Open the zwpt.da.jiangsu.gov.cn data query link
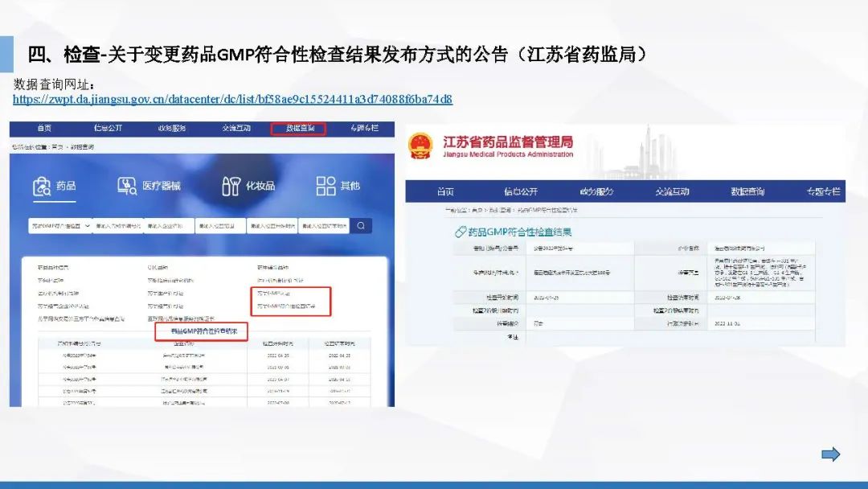Screen dimensions: 868x489 [x=232, y=100]
